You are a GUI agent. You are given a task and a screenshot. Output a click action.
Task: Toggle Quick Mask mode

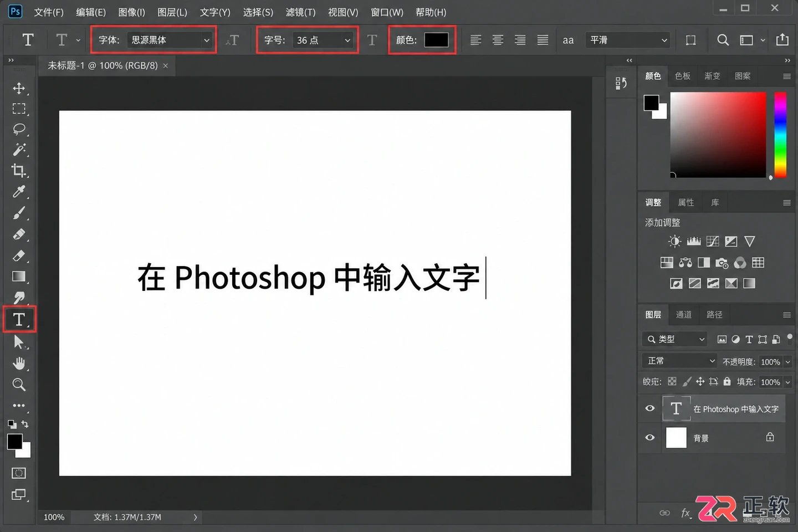coord(19,473)
